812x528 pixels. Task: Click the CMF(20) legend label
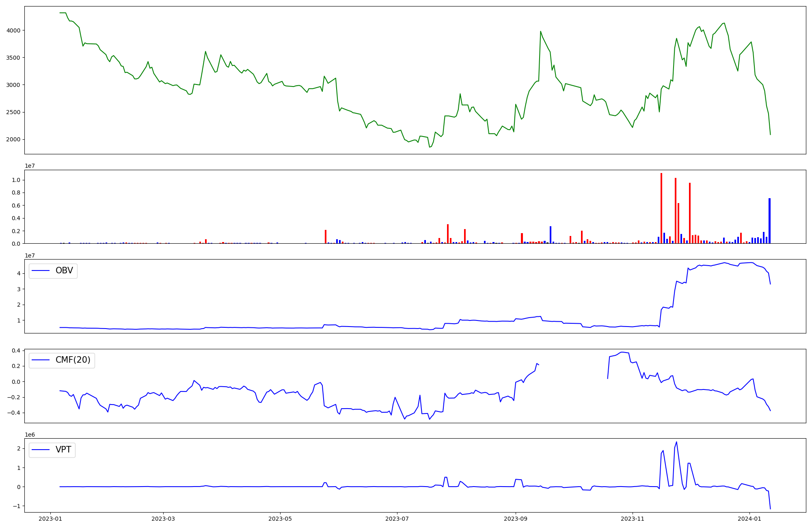pos(73,360)
